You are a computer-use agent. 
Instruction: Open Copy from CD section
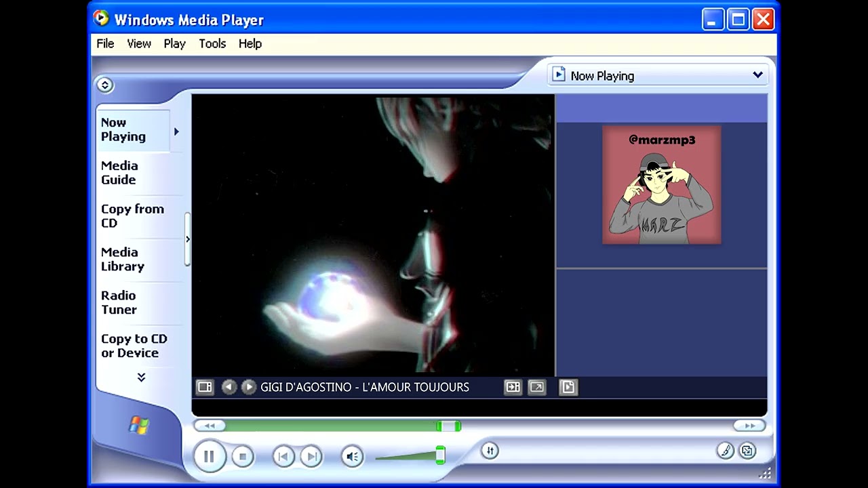click(132, 216)
